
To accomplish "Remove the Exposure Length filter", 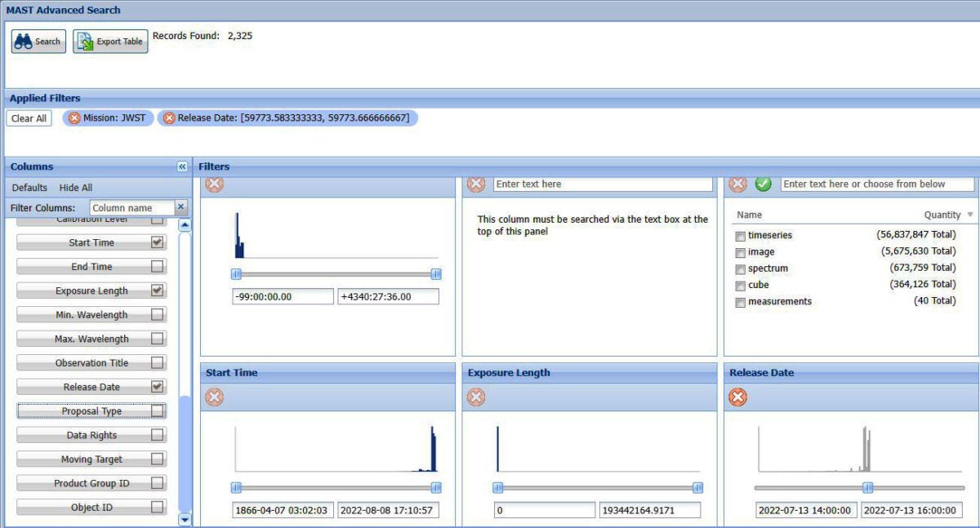I will pyautogui.click(x=476, y=397).
